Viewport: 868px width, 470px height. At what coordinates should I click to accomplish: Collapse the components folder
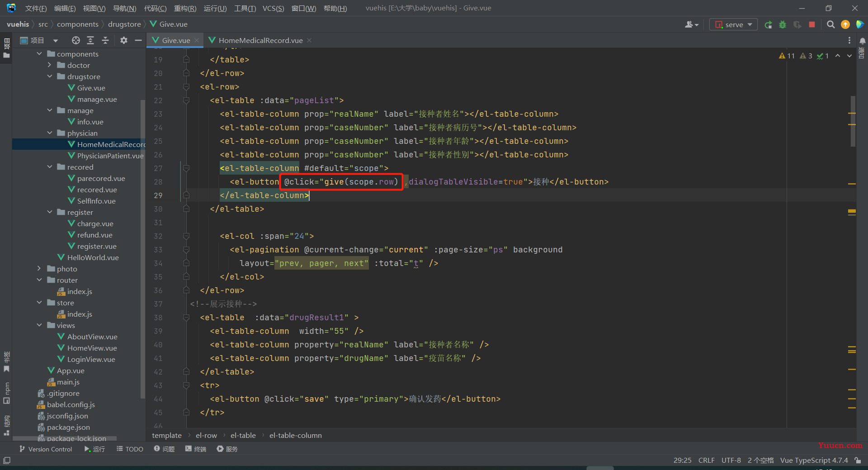(39, 54)
